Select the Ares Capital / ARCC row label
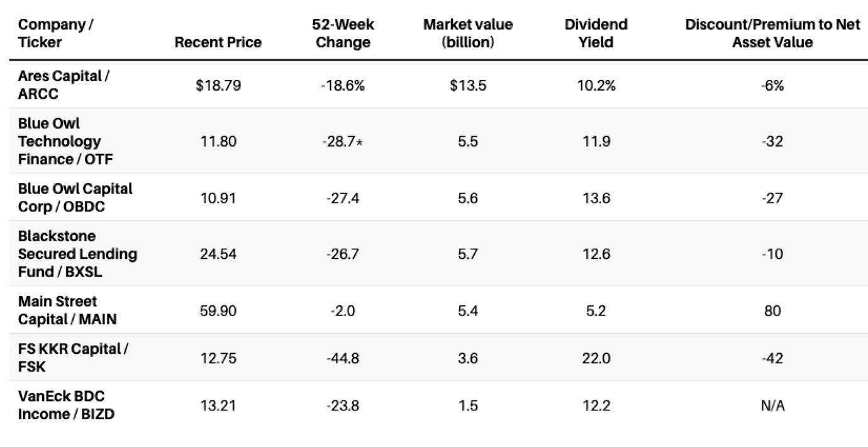868x447 pixels. tap(64, 85)
